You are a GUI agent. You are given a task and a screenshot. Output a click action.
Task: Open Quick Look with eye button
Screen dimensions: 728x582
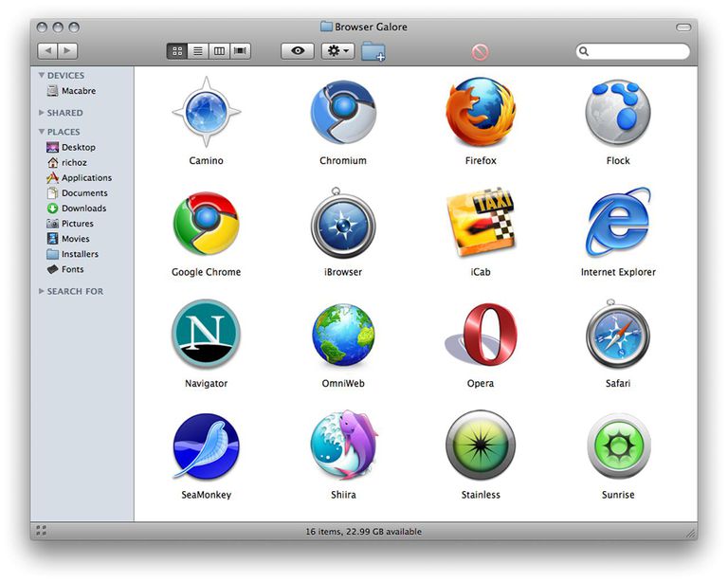[298, 51]
